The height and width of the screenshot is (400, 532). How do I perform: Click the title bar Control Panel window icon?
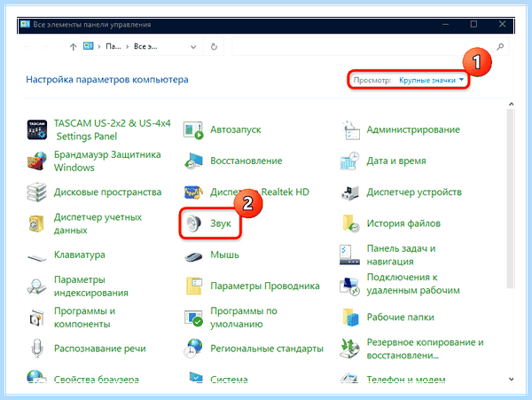pyautogui.click(x=25, y=25)
